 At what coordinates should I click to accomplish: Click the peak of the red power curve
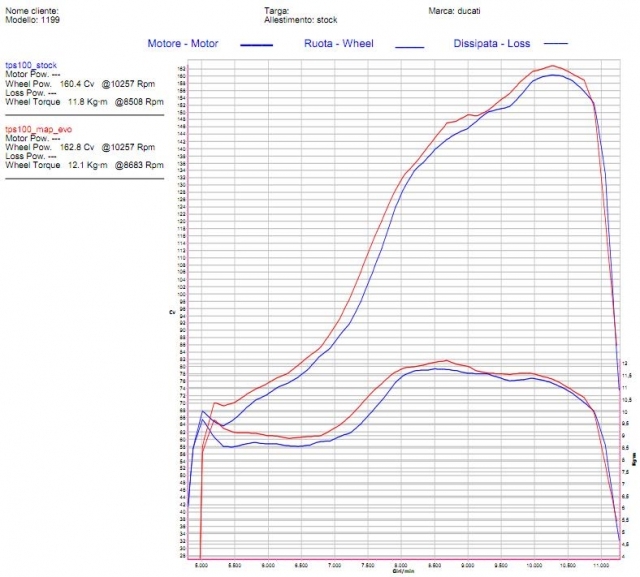pyautogui.click(x=552, y=66)
